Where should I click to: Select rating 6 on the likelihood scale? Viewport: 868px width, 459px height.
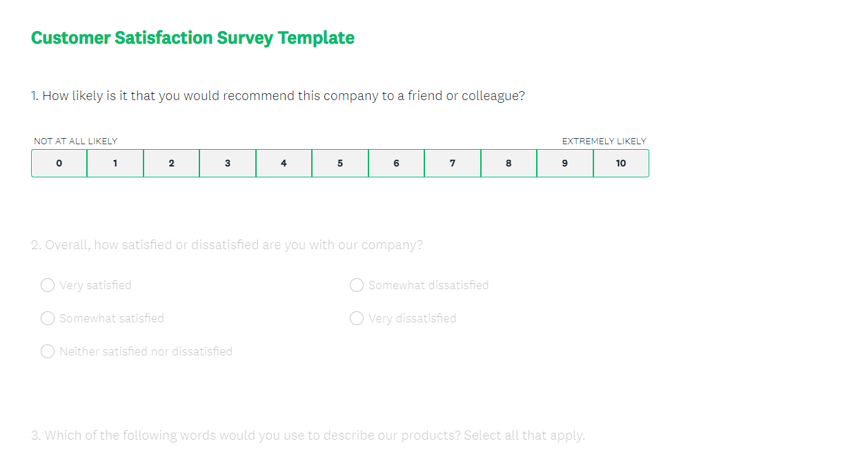tap(396, 164)
